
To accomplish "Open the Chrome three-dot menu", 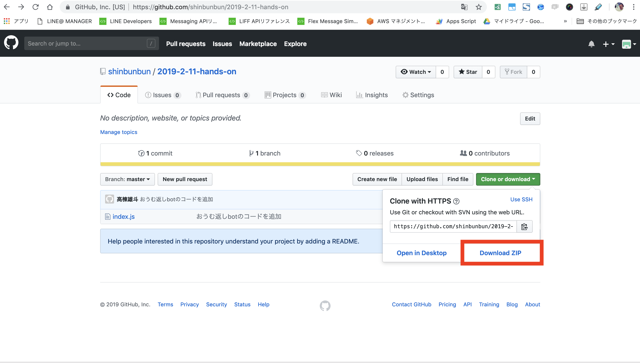I will pyautogui.click(x=633, y=7).
